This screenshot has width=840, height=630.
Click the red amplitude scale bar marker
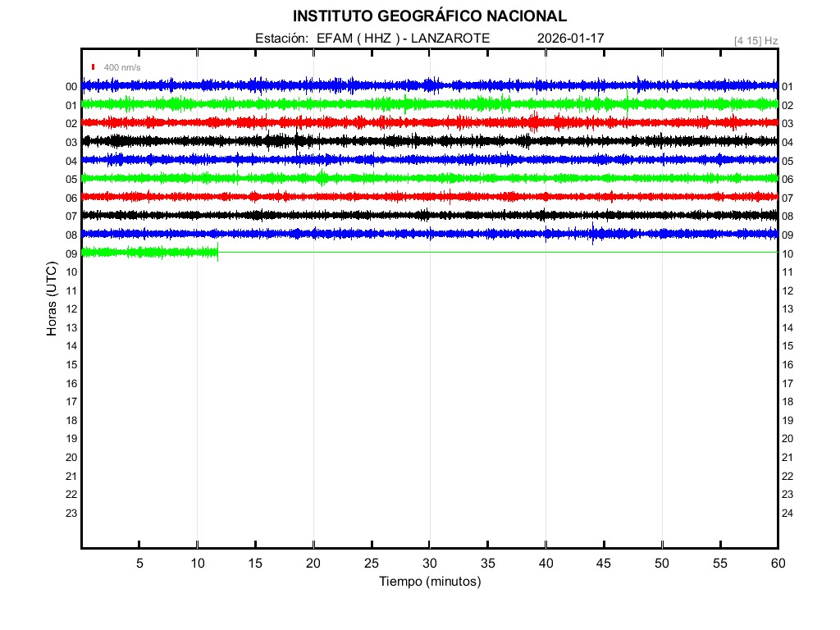pos(94,66)
